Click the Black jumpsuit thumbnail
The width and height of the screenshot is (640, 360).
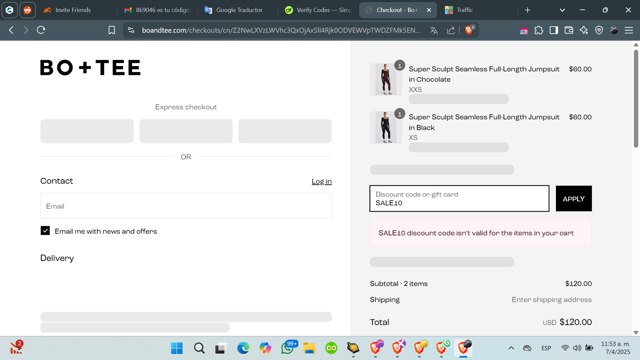coord(385,127)
